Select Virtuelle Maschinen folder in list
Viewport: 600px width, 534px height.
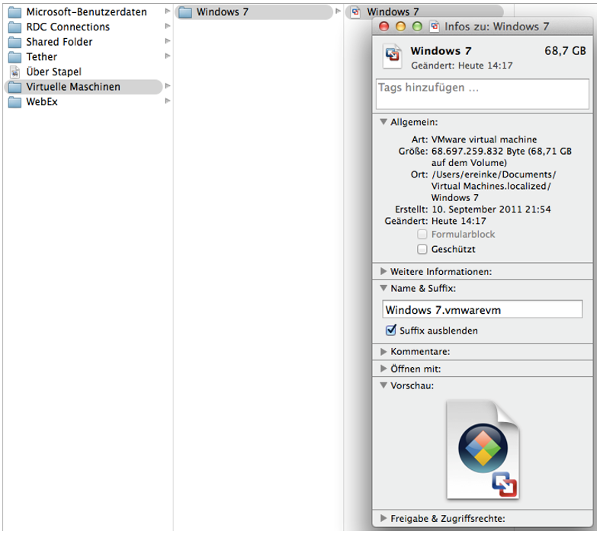(72, 87)
